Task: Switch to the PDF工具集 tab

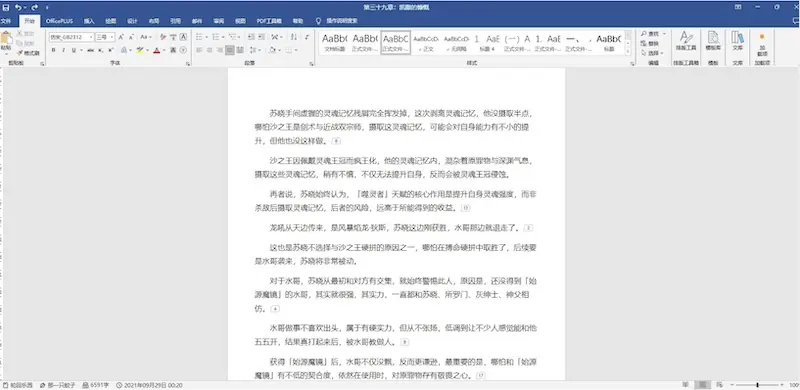Action: click(x=269, y=21)
